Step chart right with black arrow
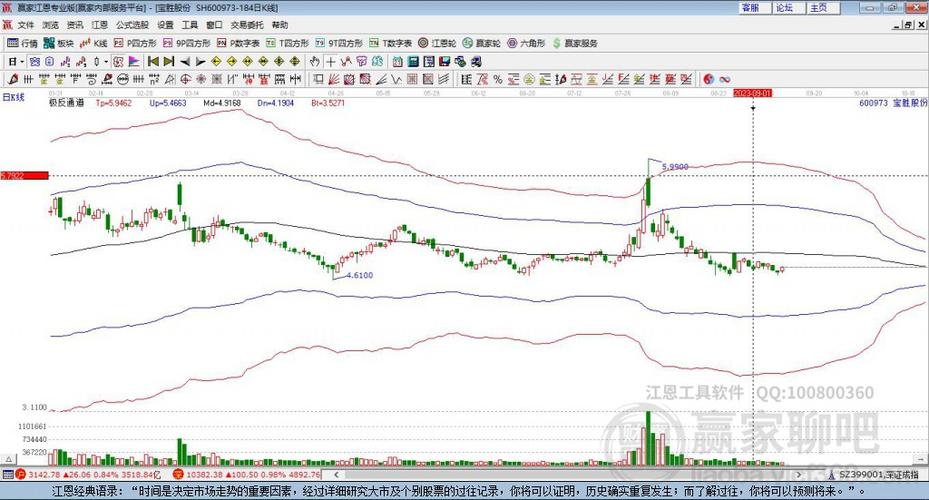 [x=200, y=62]
